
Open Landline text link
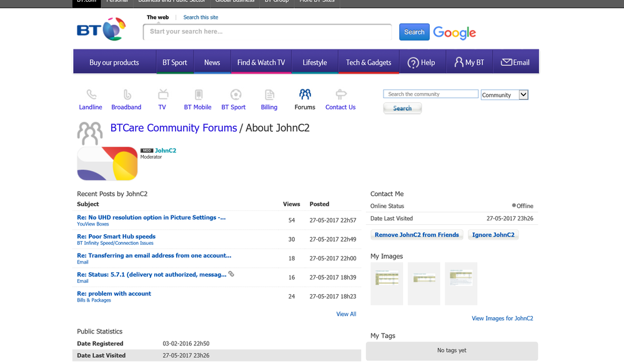[91, 107]
